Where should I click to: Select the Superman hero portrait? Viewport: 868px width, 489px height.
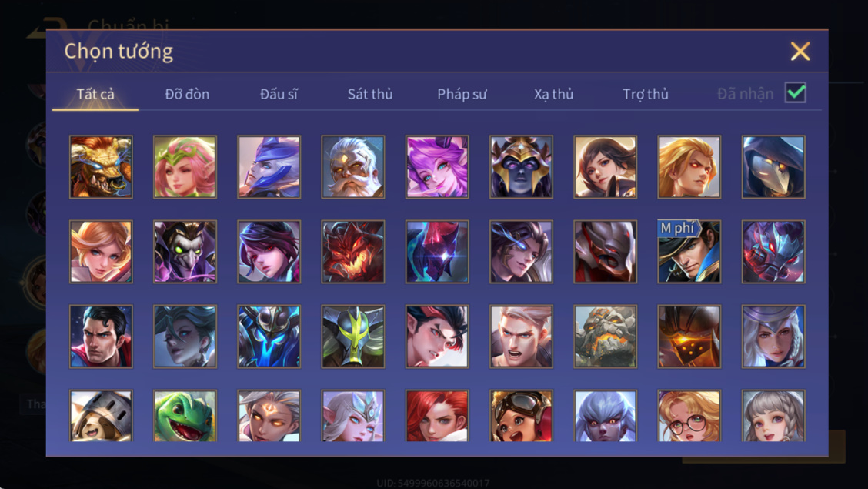tap(101, 337)
